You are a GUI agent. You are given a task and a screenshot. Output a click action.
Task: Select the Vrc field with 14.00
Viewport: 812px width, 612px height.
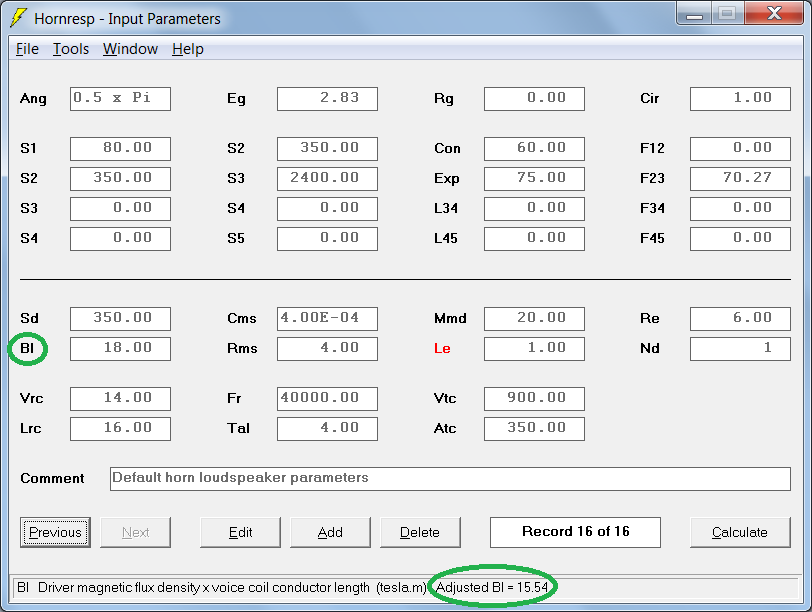(x=120, y=399)
